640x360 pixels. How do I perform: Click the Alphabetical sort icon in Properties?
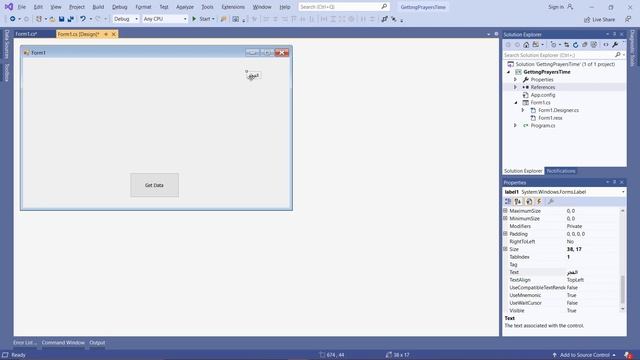(x=518, y=202)
